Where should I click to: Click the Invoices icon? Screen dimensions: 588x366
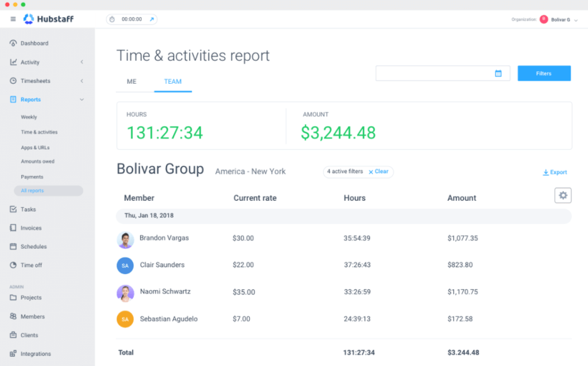point(13,228)
